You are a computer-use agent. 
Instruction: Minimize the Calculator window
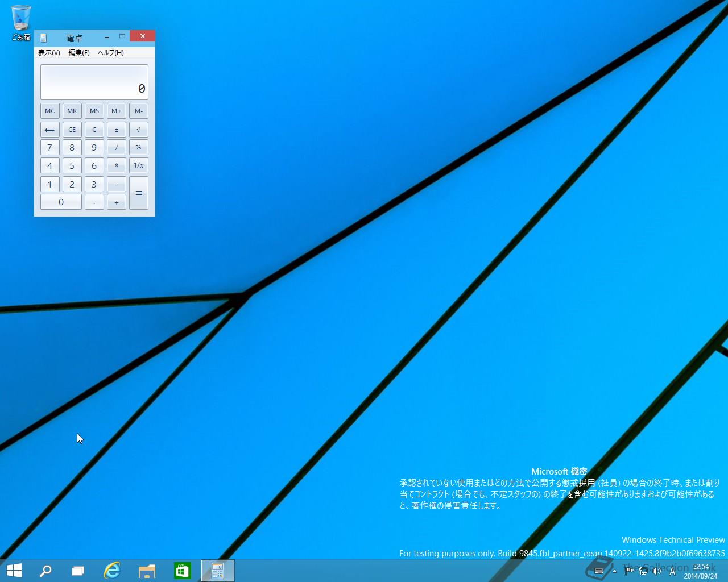coord(107,37)
